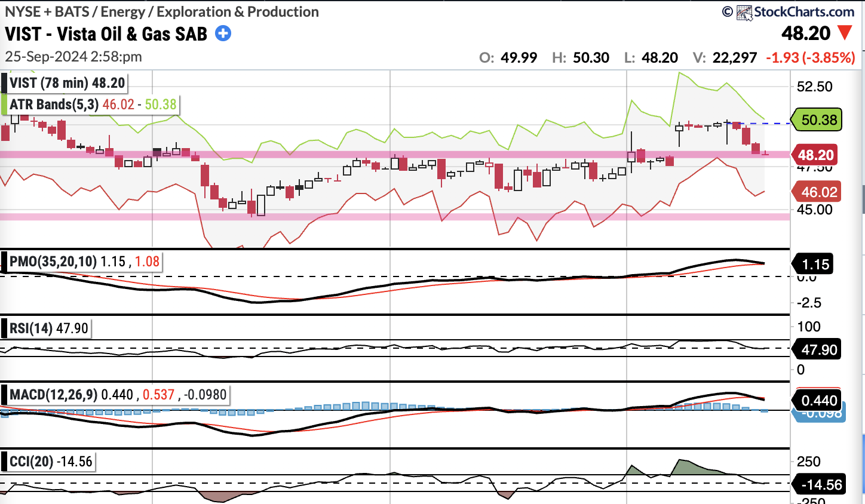The height and width of the screenshot is (504, 865).
Task: Click the blue plus icon beside Vista Oil & Gas SAB
Action: (x=223, y=33)
